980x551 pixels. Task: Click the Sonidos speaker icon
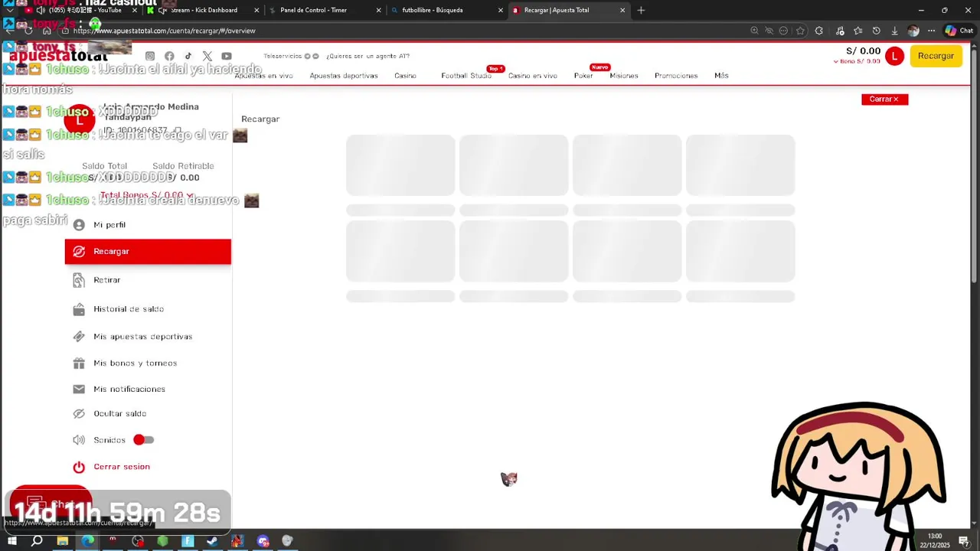[79, 440]
